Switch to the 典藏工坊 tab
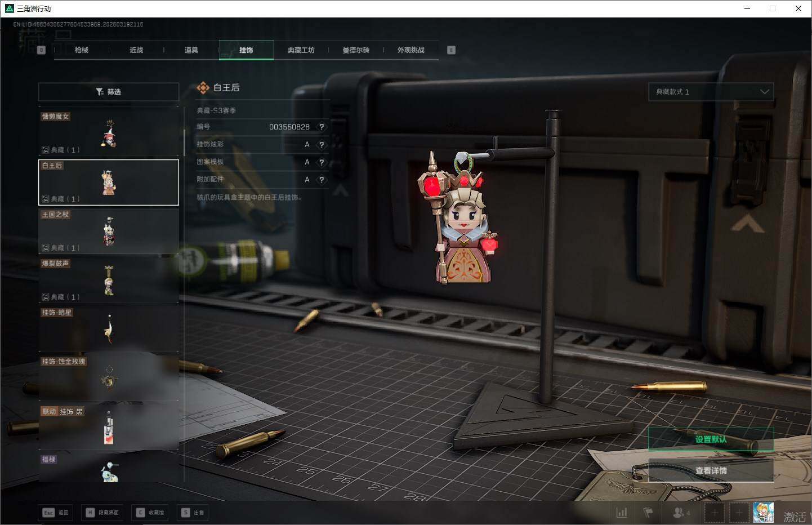Screen dimensions: 812x525 (x=301, y=50)
